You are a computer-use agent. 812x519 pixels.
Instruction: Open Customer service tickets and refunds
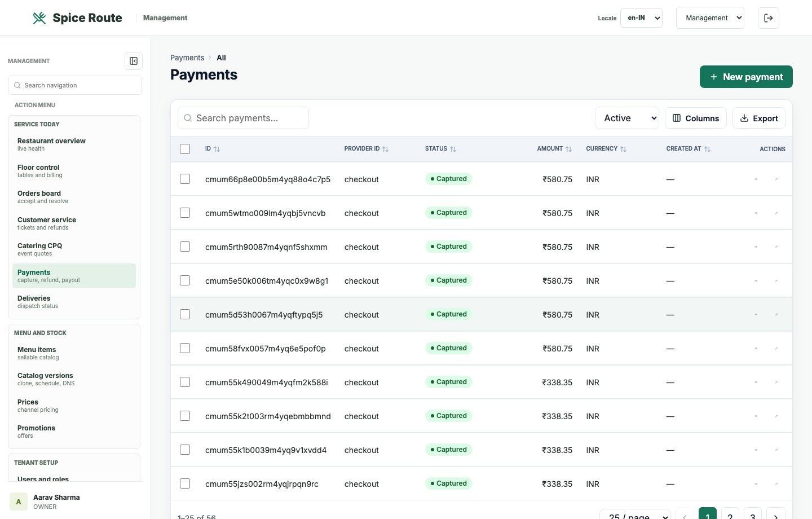click(x=74, y=223)
